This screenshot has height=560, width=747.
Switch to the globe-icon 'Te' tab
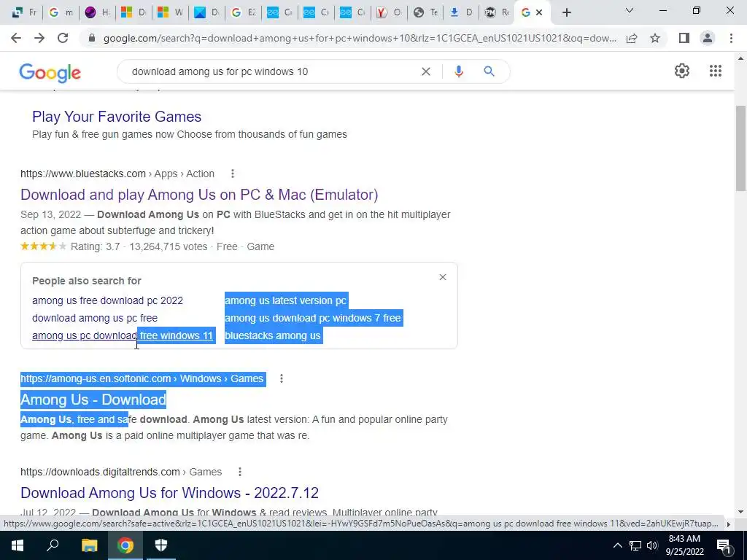click(426, 13)
